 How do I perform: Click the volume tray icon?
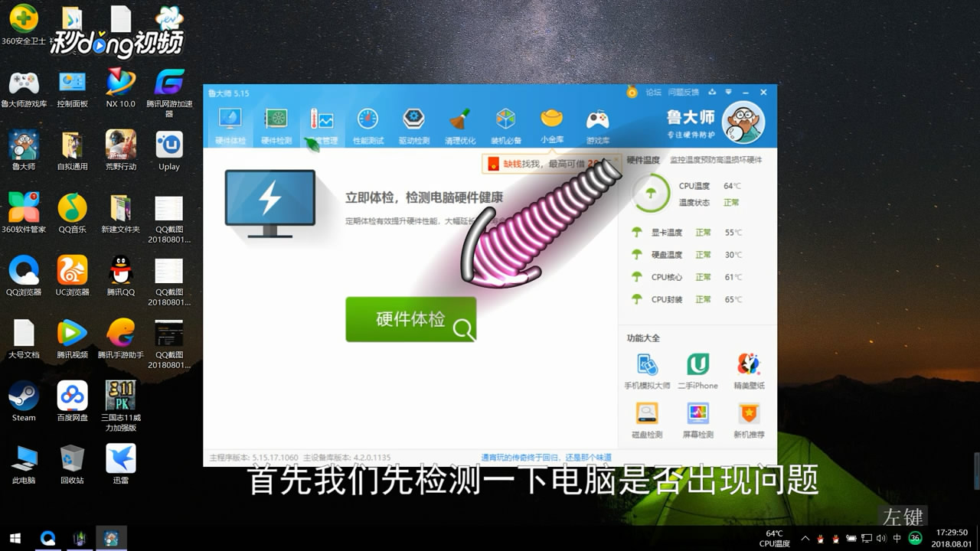click(880, 538)
